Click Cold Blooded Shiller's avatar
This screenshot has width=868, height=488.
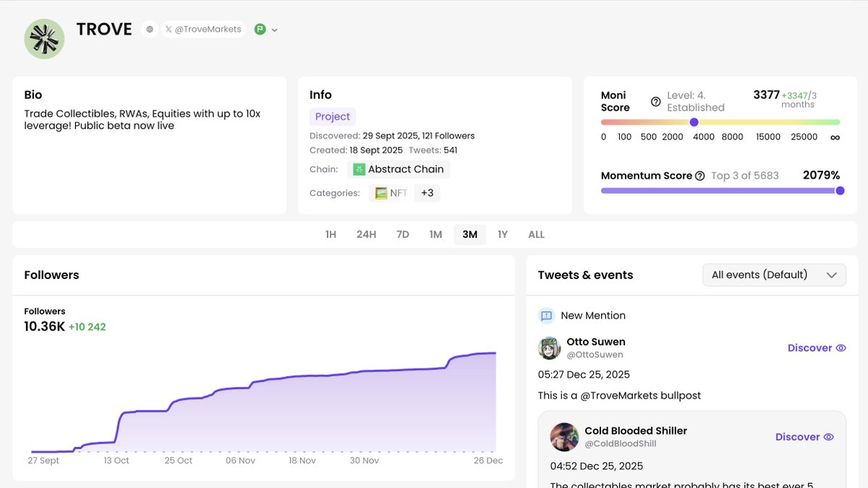pyautogui.click(x=564, y=437)
